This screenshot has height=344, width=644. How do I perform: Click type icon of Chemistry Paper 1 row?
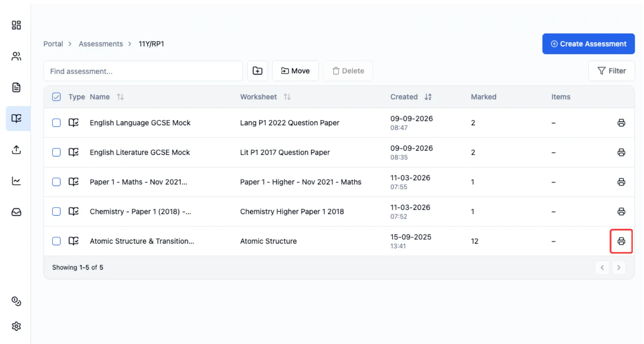[x=74, y=211]
